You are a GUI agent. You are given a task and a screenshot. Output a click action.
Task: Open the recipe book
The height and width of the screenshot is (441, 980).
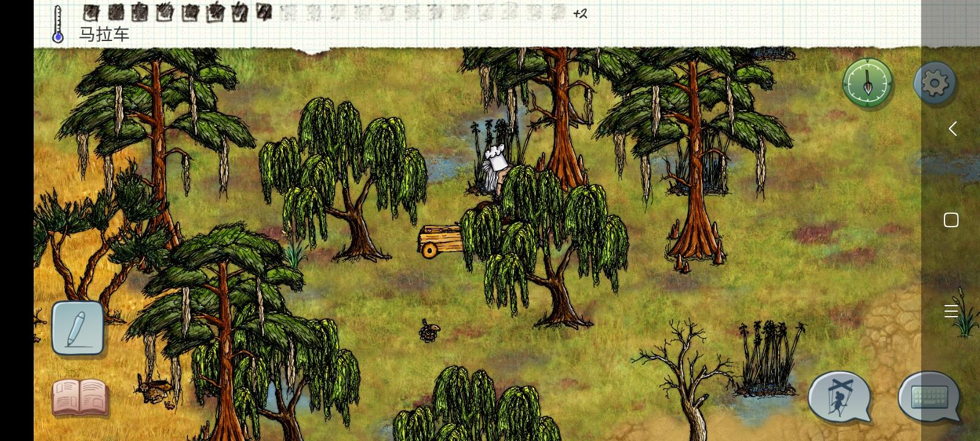point(80,396)
